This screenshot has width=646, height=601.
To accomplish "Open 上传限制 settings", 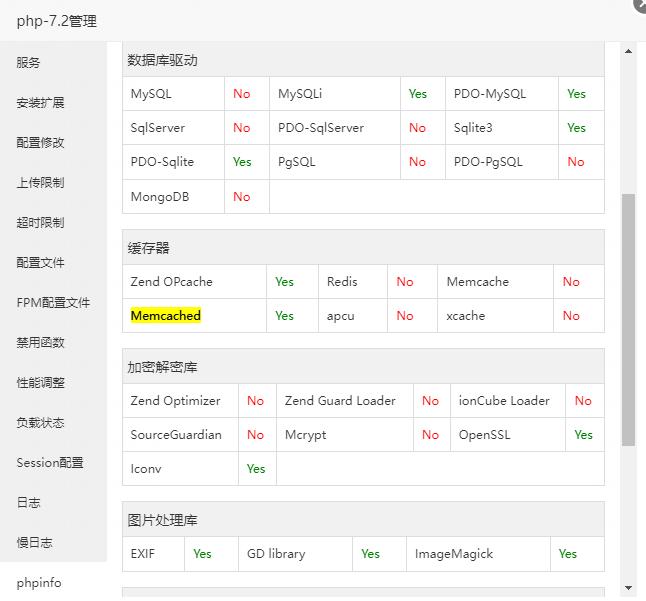I will click(40, 183).
